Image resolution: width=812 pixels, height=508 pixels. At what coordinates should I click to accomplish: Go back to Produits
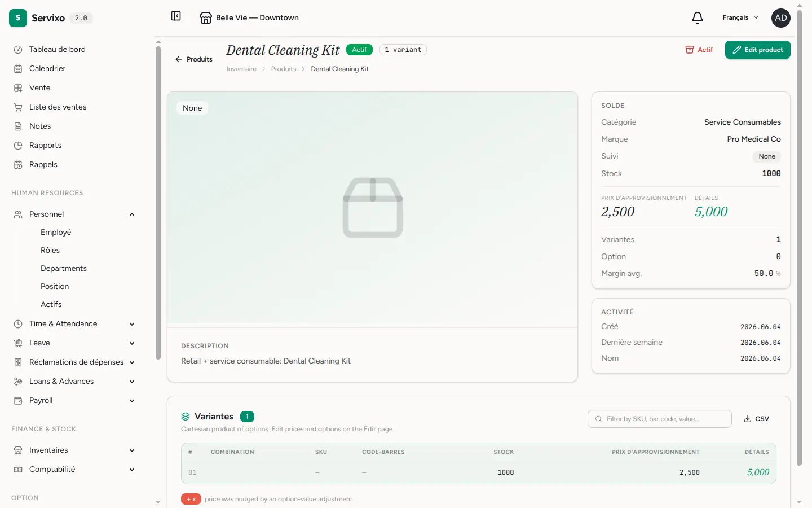(x=194, y=59)
